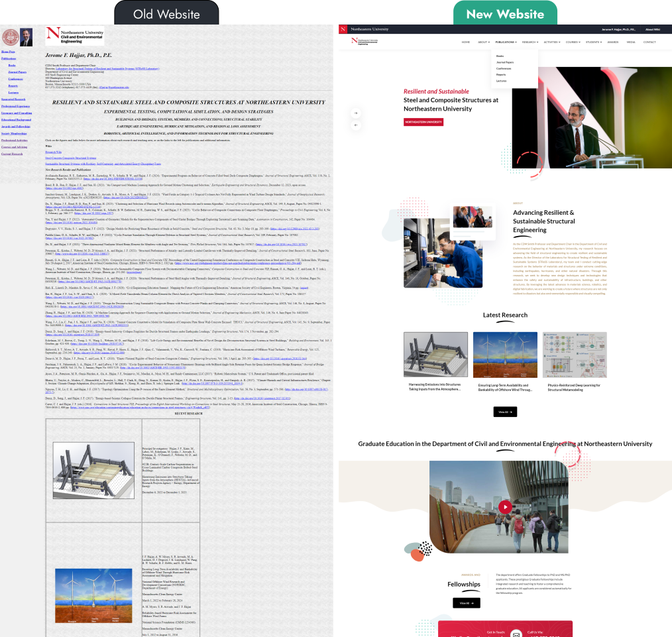Play the graduate education campus video

coord(505,506)
